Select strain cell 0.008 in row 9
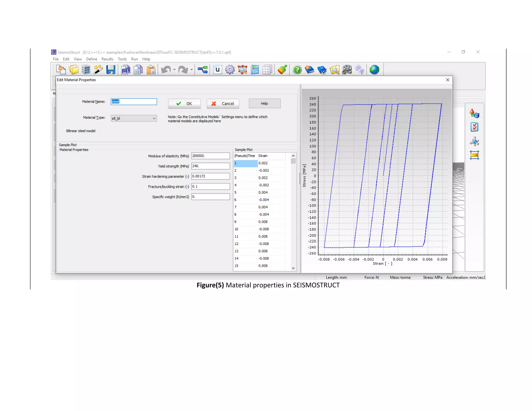 (x=271, y=222)
